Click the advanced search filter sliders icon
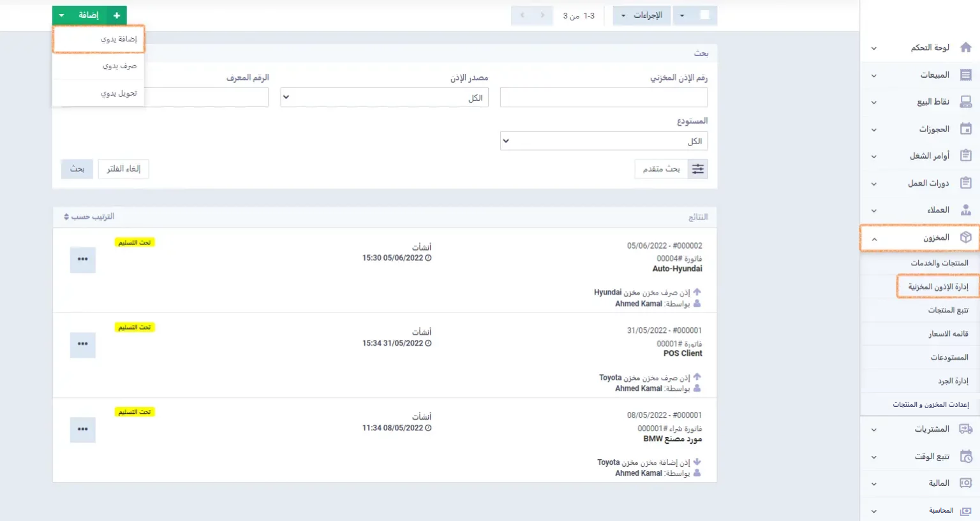This screenshot has width=980, height=521. (698, 169)
